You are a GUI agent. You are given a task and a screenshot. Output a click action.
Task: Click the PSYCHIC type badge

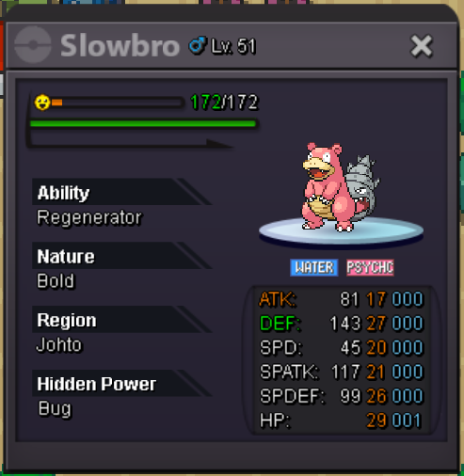(370, 267)
